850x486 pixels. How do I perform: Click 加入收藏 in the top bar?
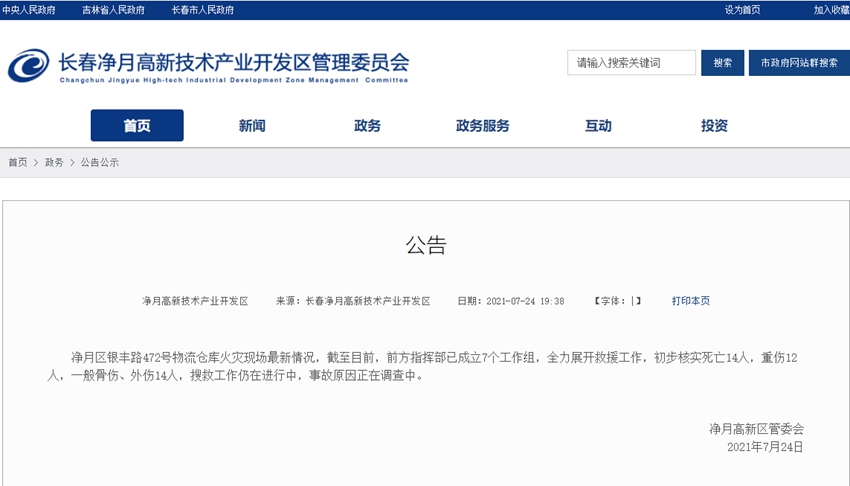point(830,10)
